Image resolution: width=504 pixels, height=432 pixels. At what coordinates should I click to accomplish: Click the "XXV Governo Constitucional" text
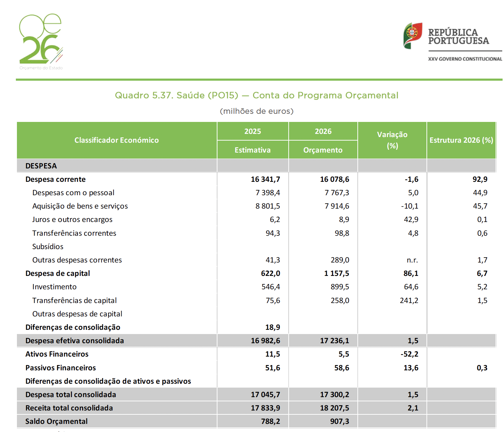click(x=465, y=59)
